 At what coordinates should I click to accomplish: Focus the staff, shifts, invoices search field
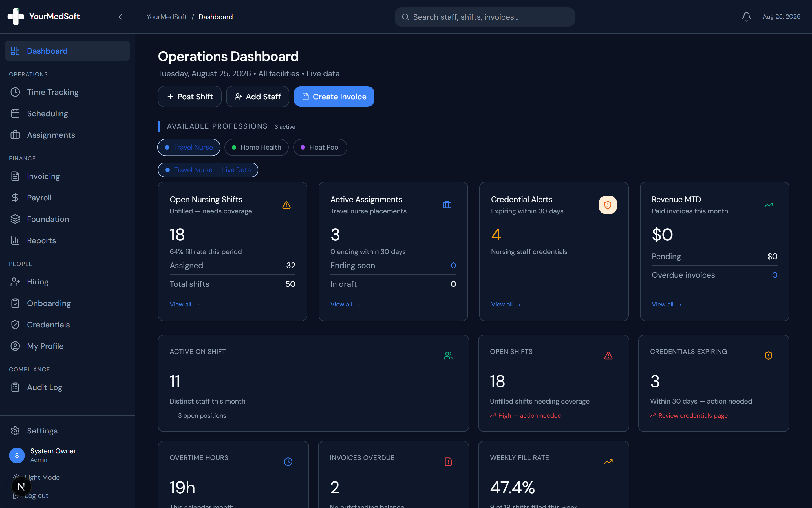click(x=484, y=17)
